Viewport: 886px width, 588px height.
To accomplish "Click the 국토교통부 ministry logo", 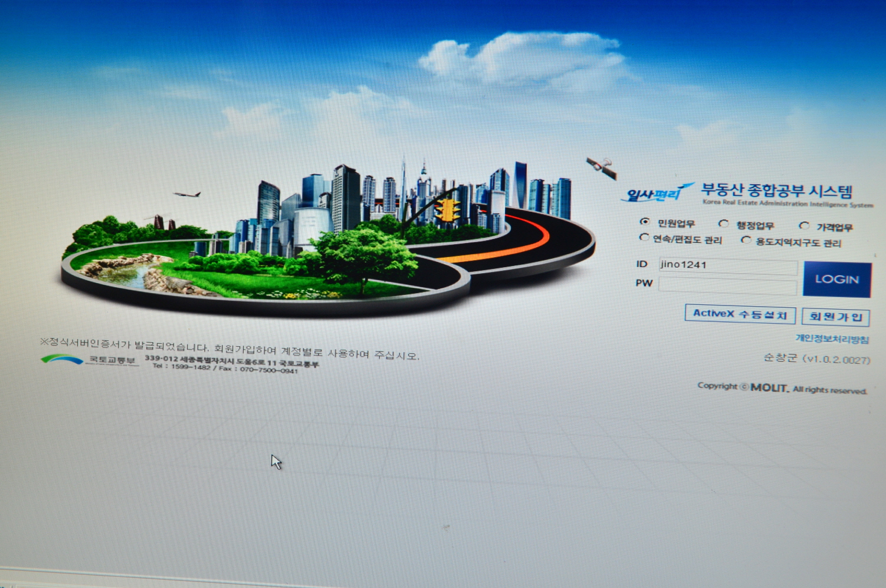I will [x=88, y=360].
